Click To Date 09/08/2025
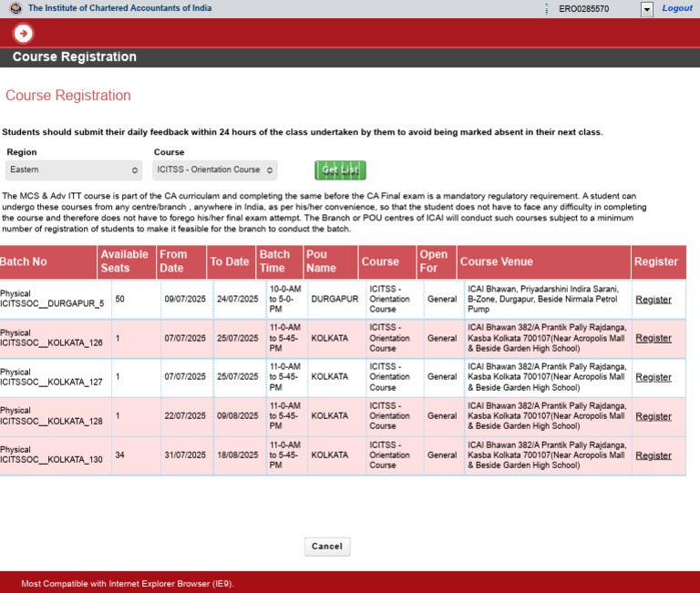 coord(238,416)
